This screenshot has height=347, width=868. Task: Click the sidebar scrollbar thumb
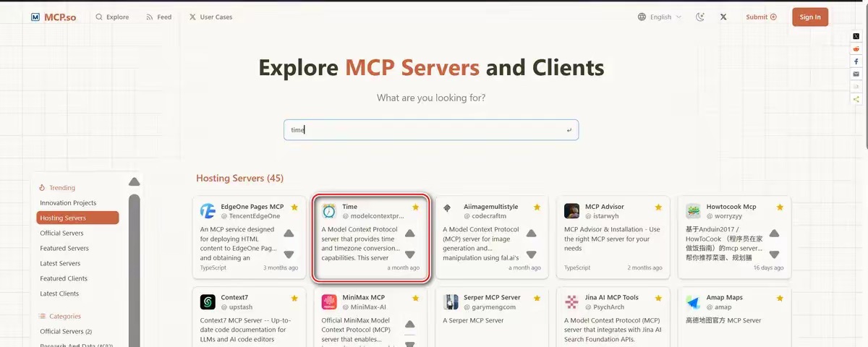point(134,271)
